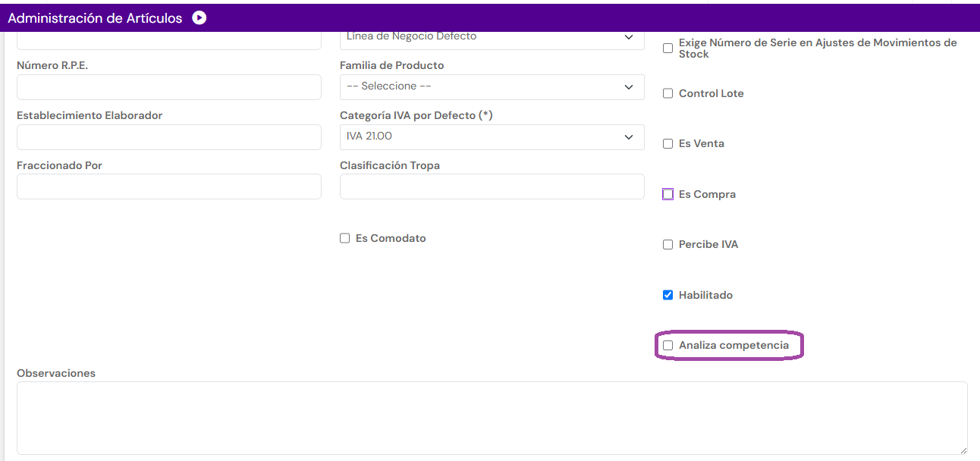980x461 pixels.
Task: Check the Es Venta option
Action: click(668, 144)
